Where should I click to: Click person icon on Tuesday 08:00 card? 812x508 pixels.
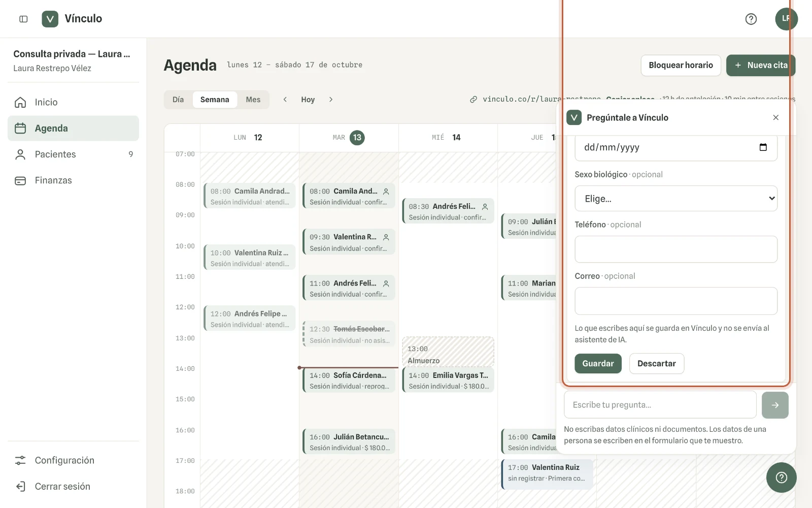point(386,192)
